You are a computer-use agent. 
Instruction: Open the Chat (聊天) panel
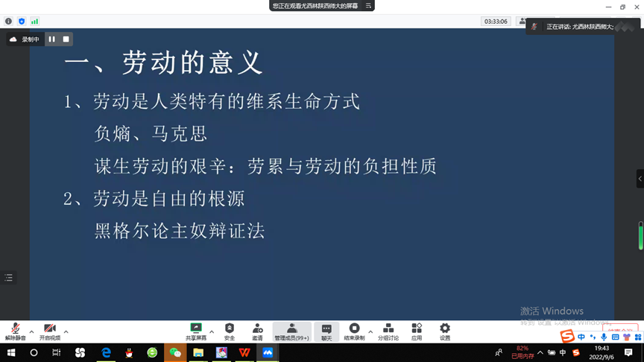point(326,331)
